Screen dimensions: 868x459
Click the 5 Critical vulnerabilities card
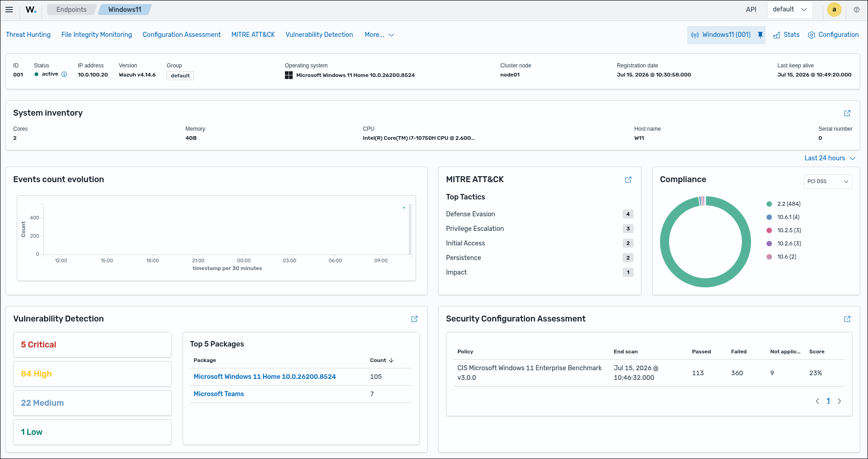click(92, 345)
